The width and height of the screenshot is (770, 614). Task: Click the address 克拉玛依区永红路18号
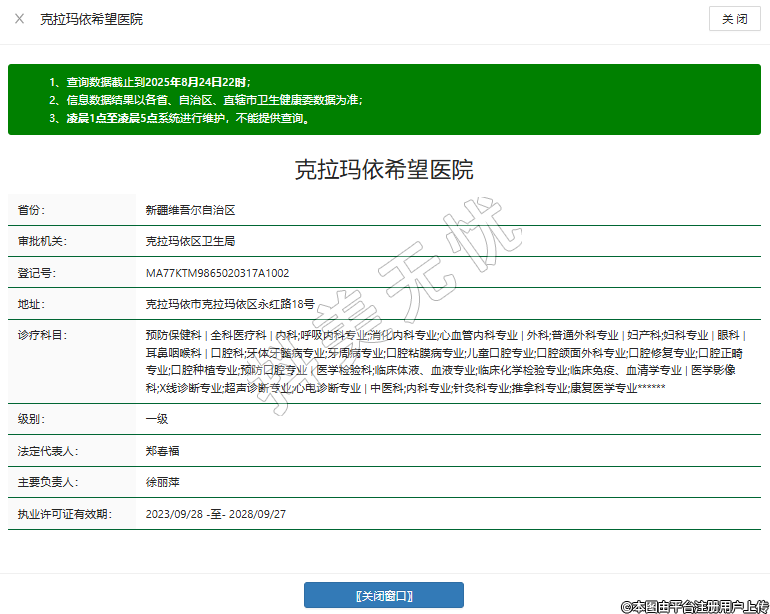pos(230,303)
